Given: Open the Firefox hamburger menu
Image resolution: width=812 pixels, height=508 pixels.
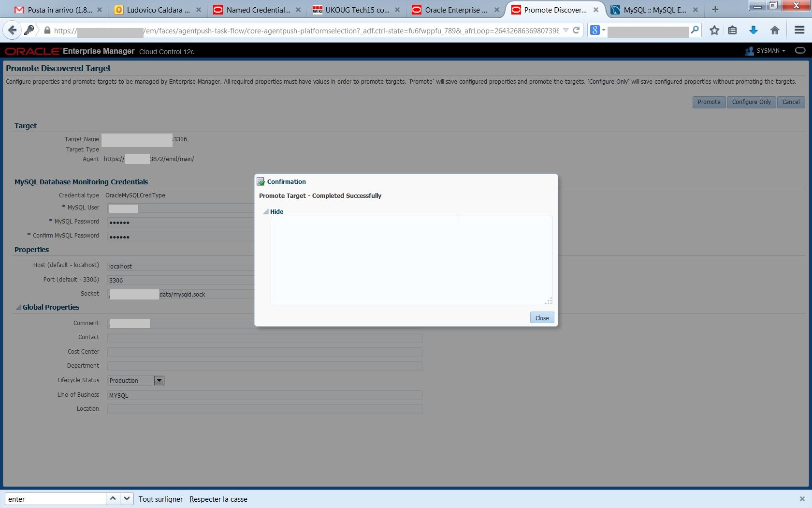Looking at the screenshot, I should point(799,30).
